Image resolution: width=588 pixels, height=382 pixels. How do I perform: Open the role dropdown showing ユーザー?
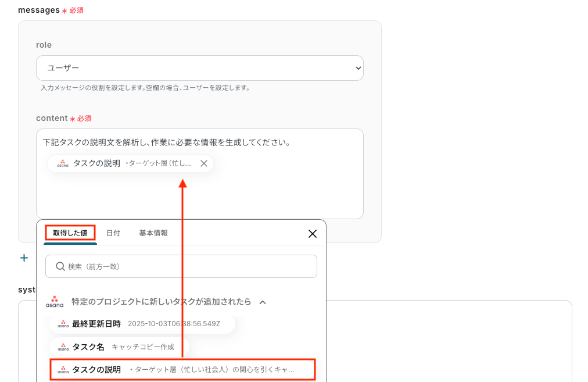[199, 68]
